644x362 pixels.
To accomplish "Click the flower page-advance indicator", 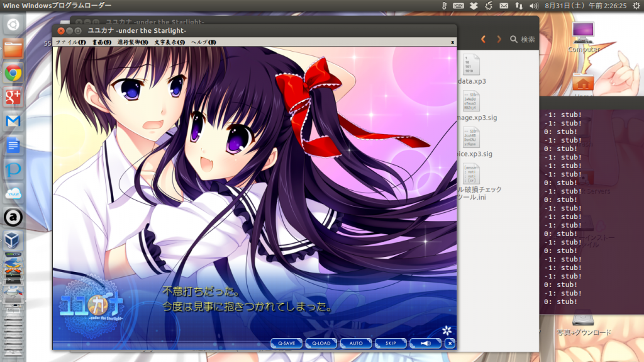I will [x=447, y=330].
